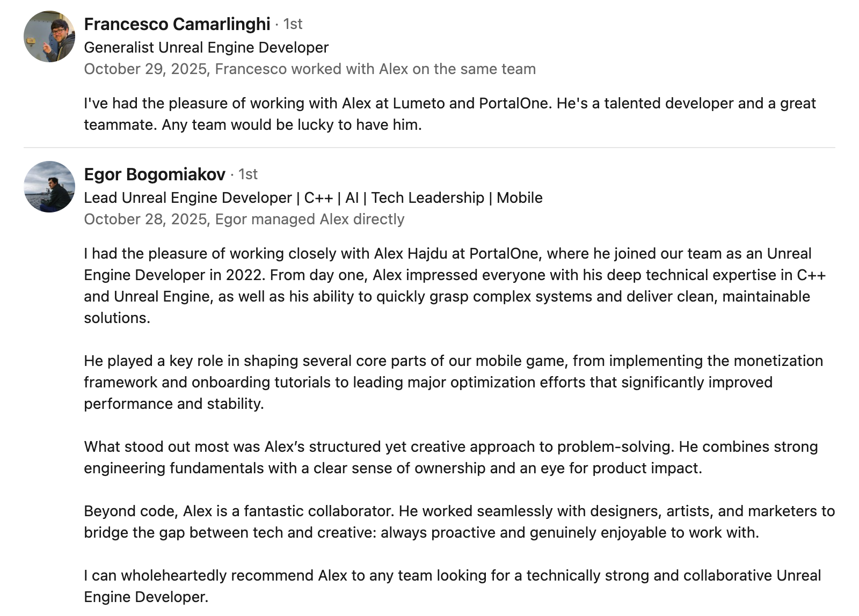Open Egor Bogomiakov's profile picture
This screenshot has width=859, height=616.
pos(49,187)
